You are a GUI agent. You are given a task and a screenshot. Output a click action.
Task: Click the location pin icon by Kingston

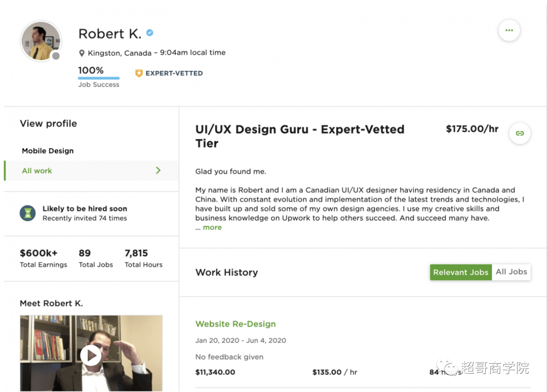(x=82, y=53)
